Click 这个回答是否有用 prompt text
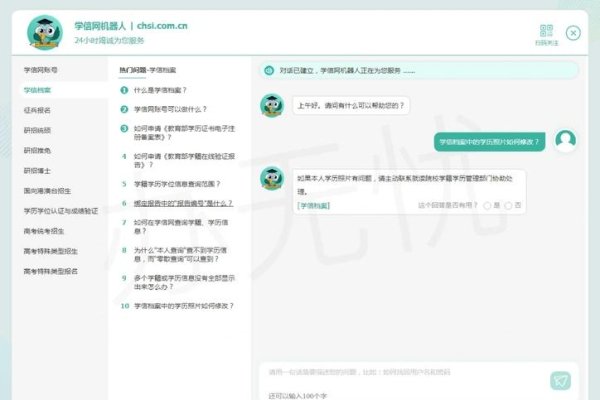Viewport: 600px width, 400px height. tap(448, 206)
